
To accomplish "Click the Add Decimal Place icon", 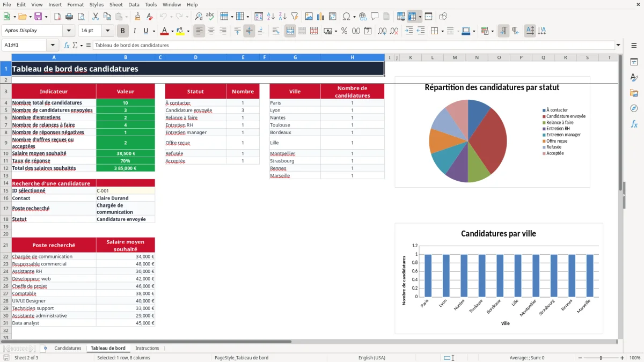I will [x=383, y=31].
